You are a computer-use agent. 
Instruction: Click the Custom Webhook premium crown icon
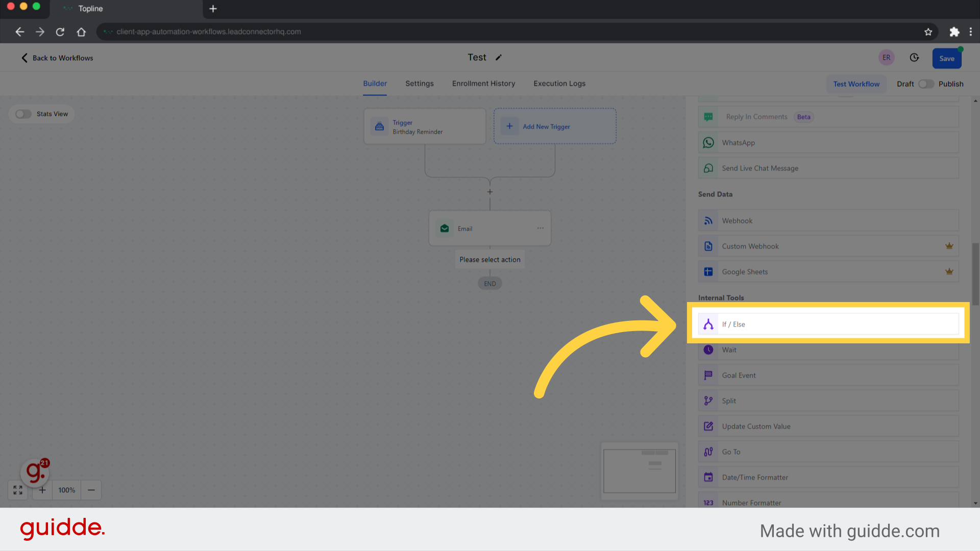tap(949, 246)
